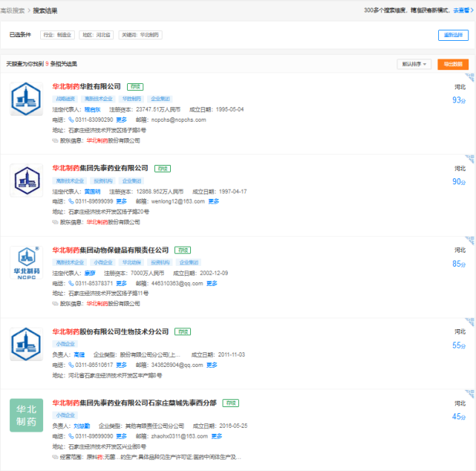Click 更多 after email zhaohx0311@163.com
The height and width of the screenshot is (471, 476).
[217, 436]
